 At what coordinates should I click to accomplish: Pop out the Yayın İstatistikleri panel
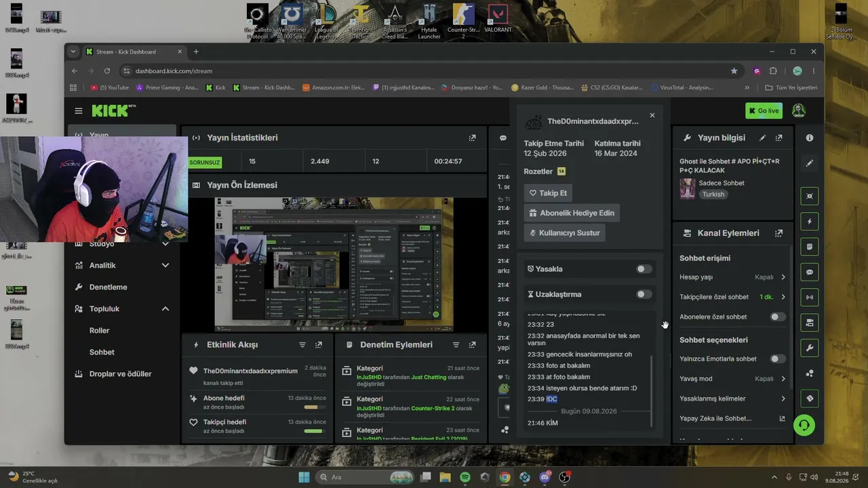[472, 138]
